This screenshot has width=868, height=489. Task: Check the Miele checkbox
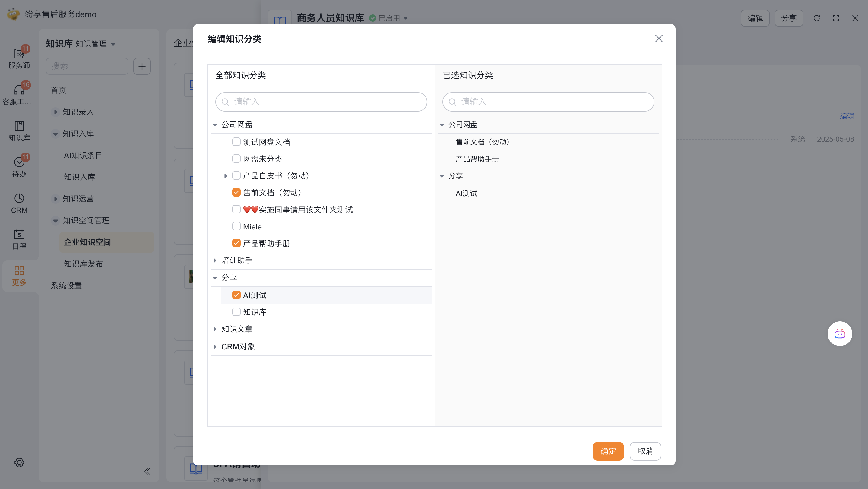(x=236, y=226)
